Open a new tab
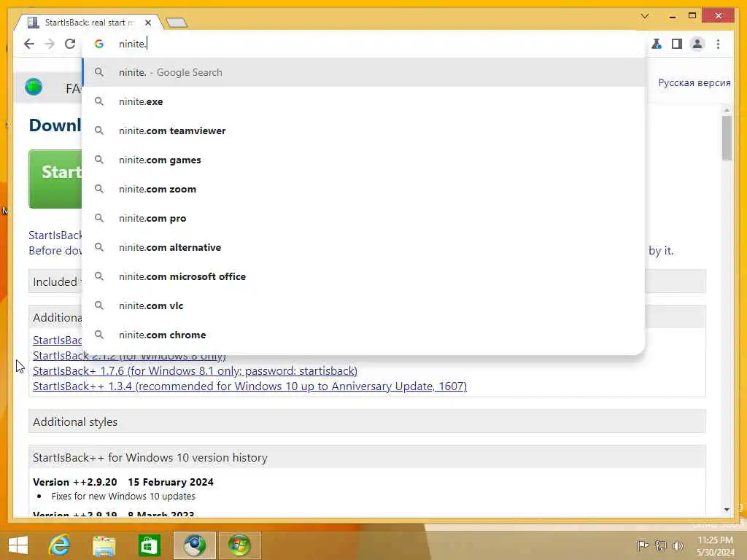 pos(177,23)
